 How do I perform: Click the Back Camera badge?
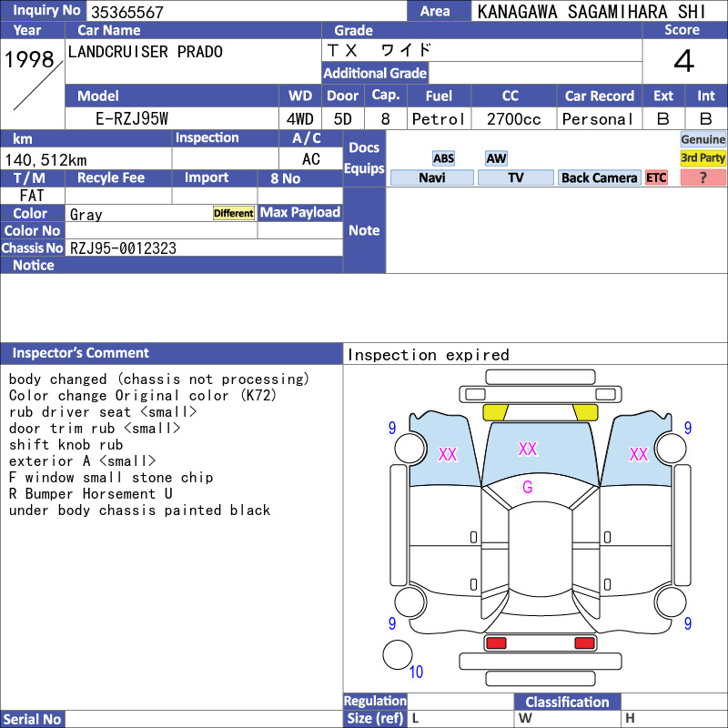(x=599, y=177)
